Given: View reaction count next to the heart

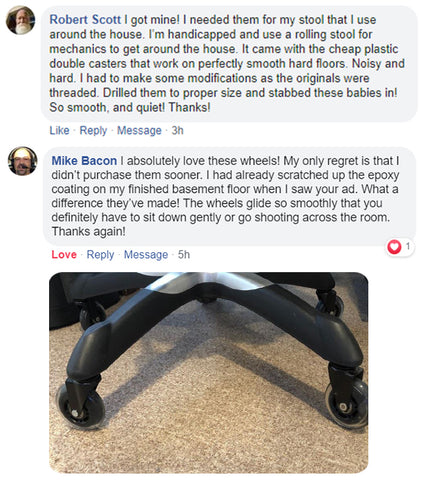Looking at the screenshot, I should (x=407, y=246).
